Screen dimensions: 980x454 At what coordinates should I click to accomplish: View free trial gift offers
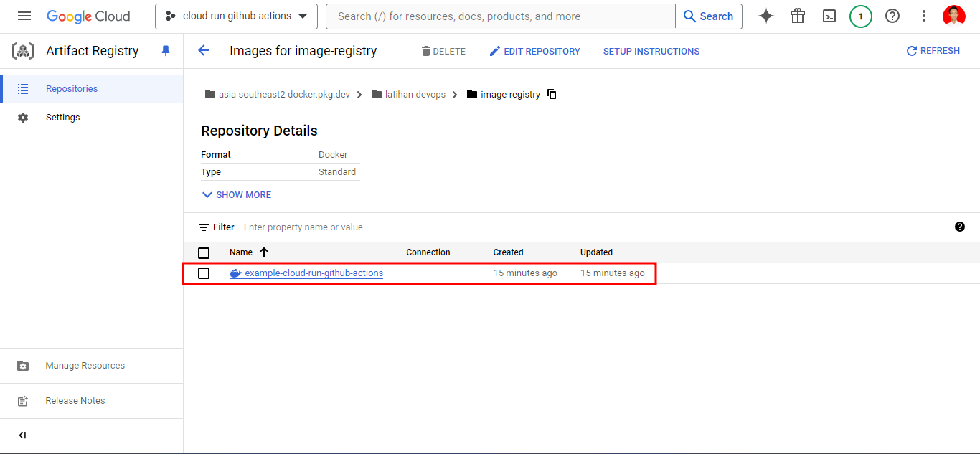click(x=797, y=16)
